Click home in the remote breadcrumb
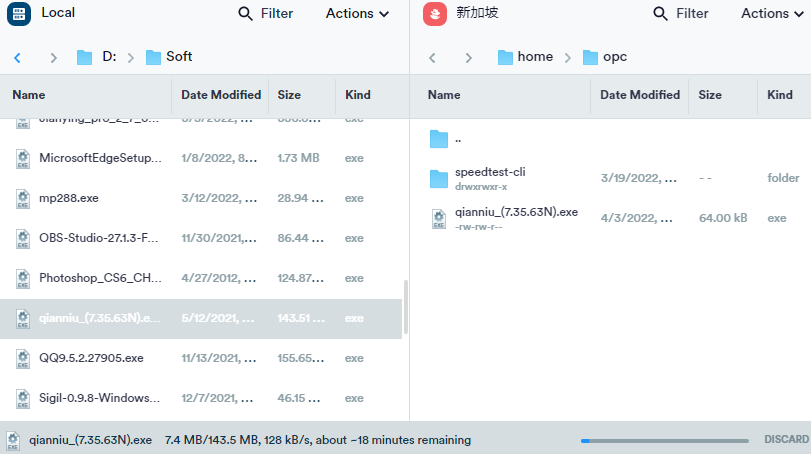 535,56
